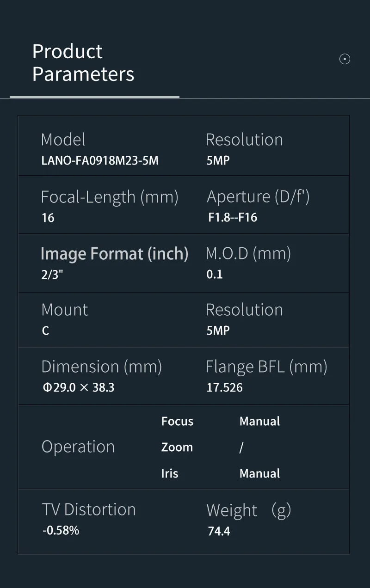The height and width of the screenshot is (588, 370).
Task: Select the aperture value F1.8--F16
Action: pos(233,217)
